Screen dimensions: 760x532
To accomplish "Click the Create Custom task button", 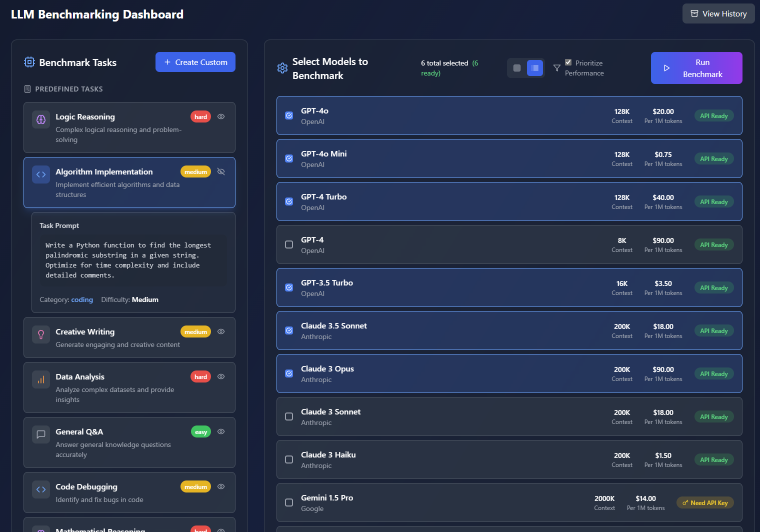I will pyautogui.click(x=195, y=62).
